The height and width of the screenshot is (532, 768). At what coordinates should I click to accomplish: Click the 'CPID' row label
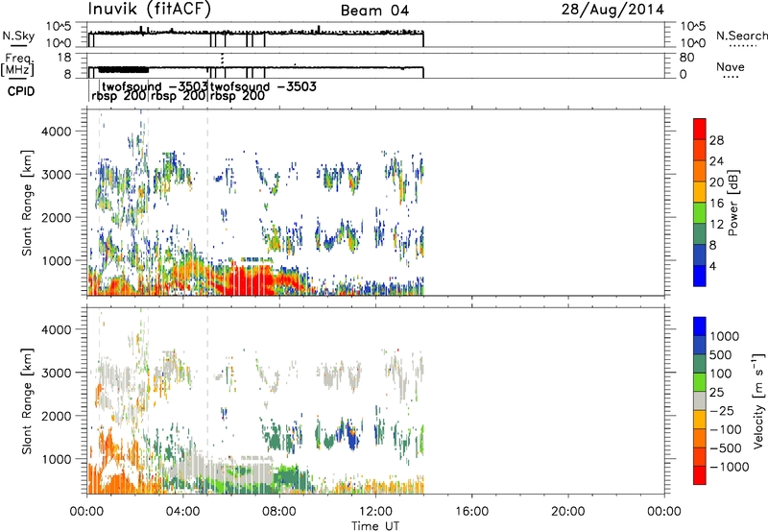21,91
